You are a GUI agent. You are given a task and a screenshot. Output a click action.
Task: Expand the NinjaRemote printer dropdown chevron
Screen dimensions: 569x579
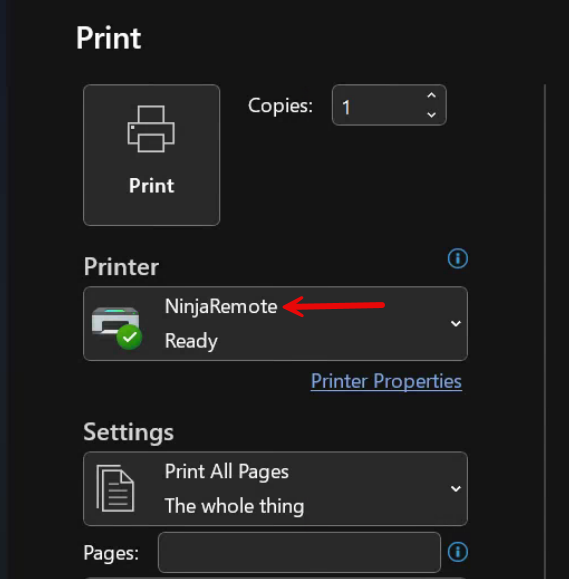tap(456, 324)
